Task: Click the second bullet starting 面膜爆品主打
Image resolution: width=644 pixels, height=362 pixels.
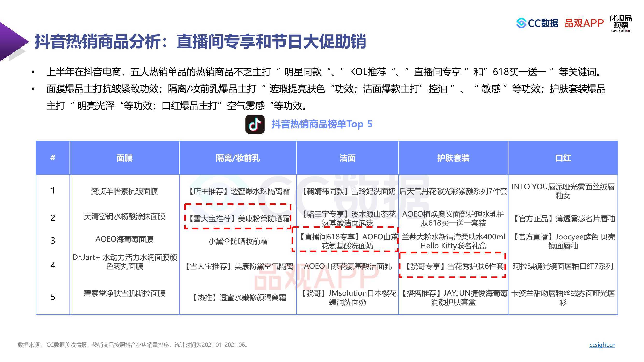Action: point(326,89)
